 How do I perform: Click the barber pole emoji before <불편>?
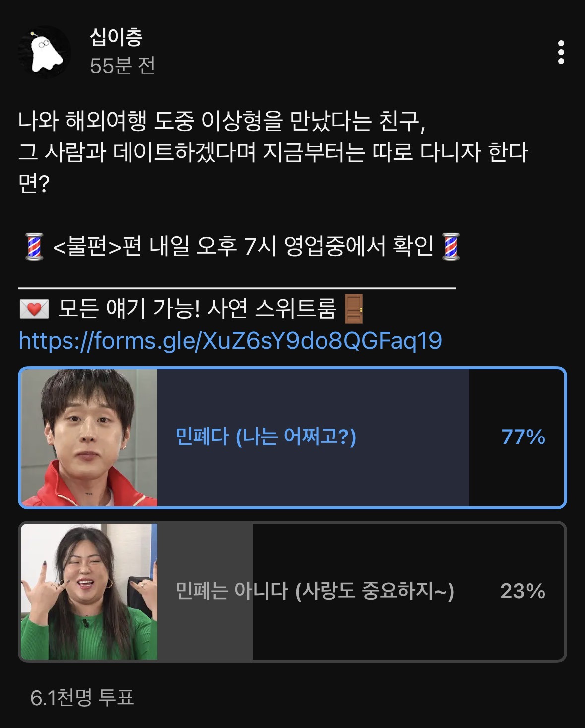[34, 247]
